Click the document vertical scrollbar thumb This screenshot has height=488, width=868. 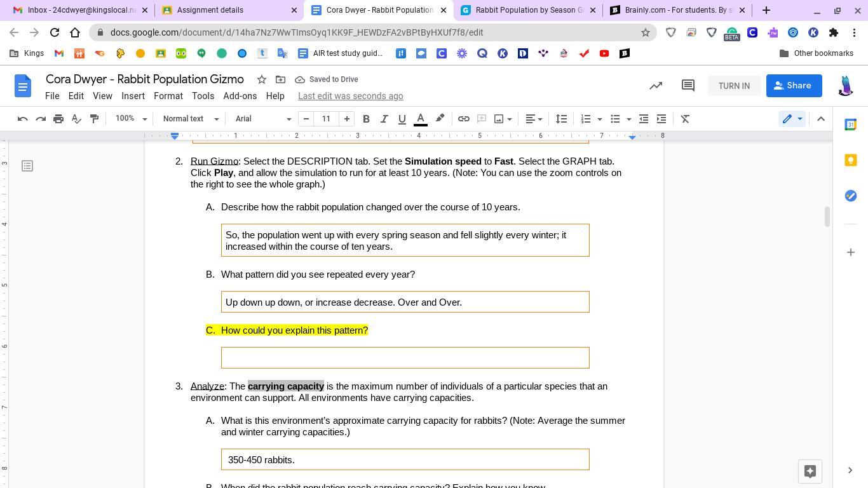[x=827, y=217]
